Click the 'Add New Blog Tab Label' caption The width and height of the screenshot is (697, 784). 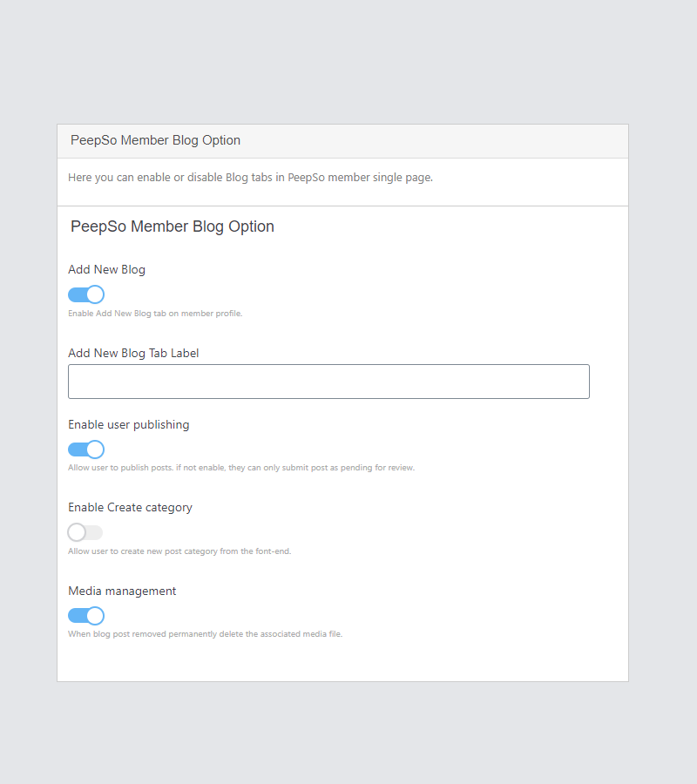click(x=133, y=354)
